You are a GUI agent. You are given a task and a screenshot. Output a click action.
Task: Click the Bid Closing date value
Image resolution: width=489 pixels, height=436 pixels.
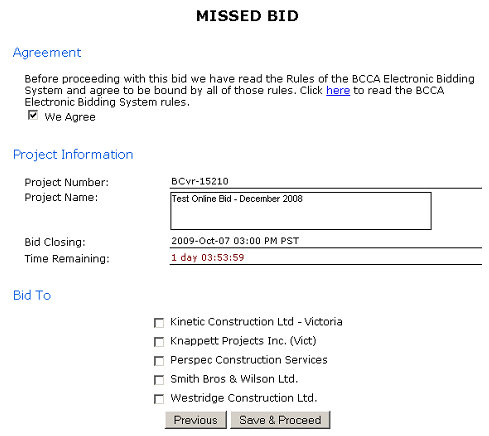coord(235,241)
